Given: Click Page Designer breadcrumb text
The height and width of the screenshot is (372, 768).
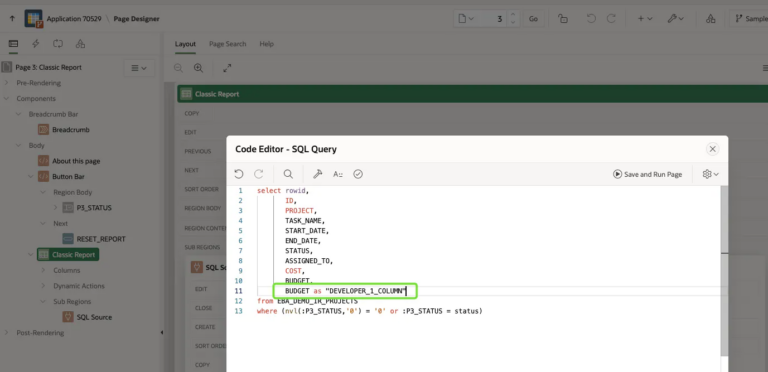Looking at the screenshot, I should [136, 19].
